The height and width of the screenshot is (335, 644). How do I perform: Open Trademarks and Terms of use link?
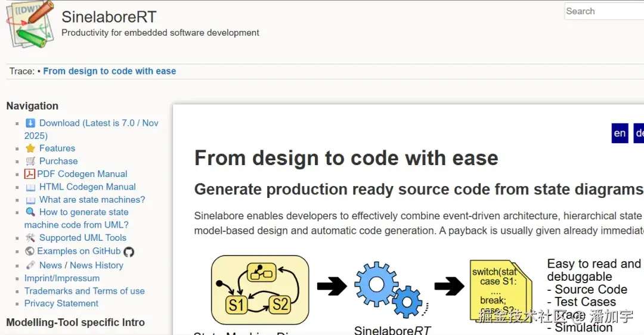coord(84,291)
